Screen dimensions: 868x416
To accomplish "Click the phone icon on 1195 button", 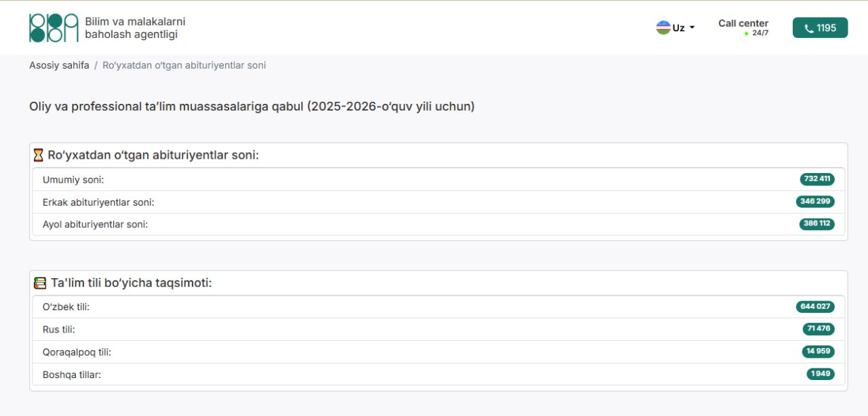I will coord(808,29).
